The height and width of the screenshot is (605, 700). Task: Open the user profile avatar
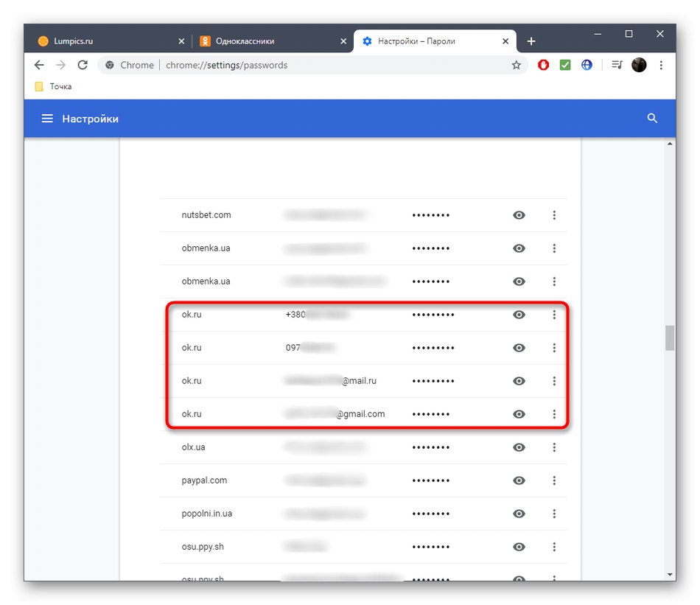point(639,65)
